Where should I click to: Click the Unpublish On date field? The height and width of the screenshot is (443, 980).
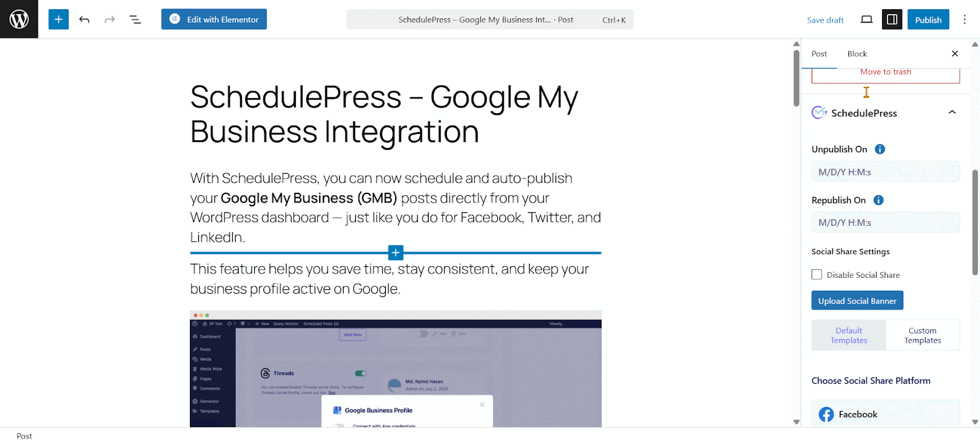point(885,172)
